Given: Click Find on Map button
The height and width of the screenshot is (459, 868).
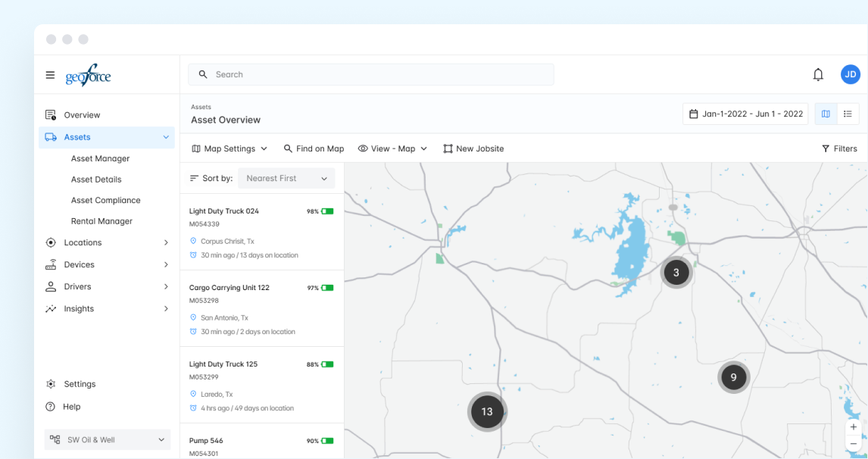Looking at the screenshot, I should (314, 149).
